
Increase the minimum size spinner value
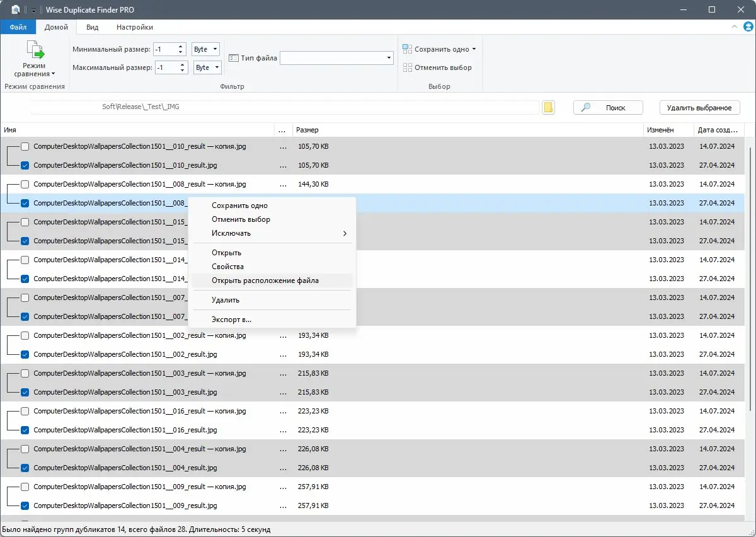click(x=181, y=46)
